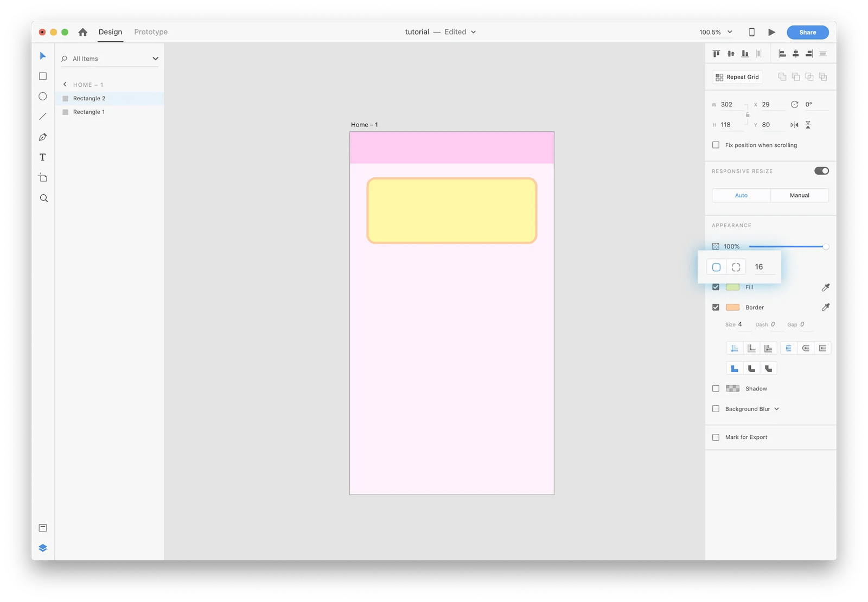The image size is (868, 602).
Task: Enable the Shadow checkbox
Action: 716,389
